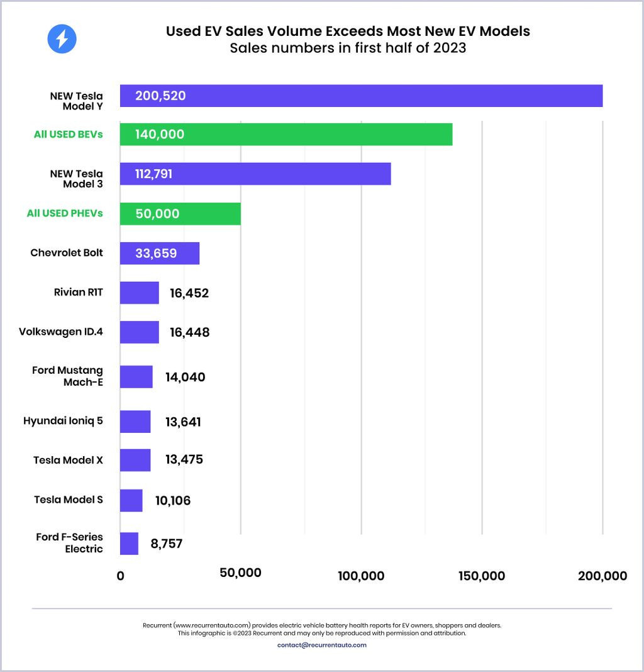Screen dimensions: 644x672
Task: Click the 200,000 x-axis label
Action: click(x=602, y=576)
